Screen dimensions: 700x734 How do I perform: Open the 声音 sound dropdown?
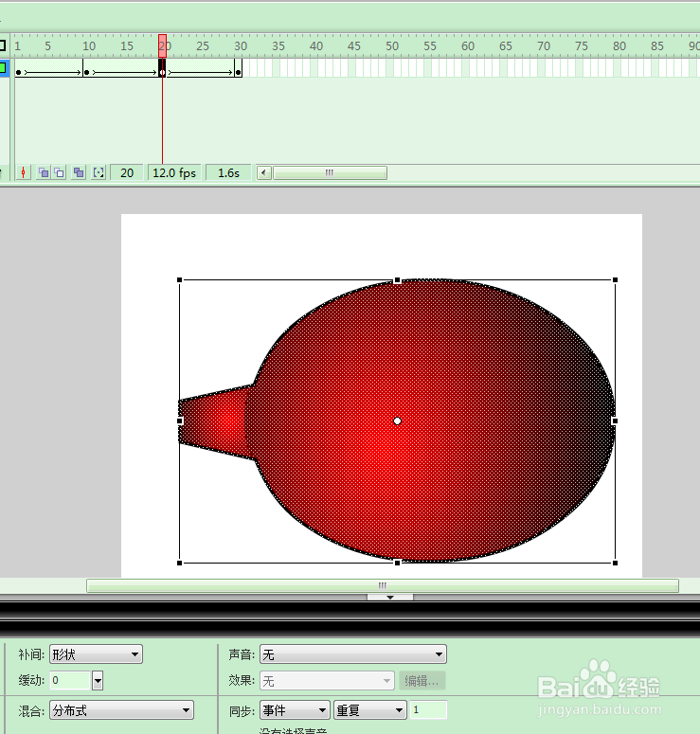[x=353, y=653]
